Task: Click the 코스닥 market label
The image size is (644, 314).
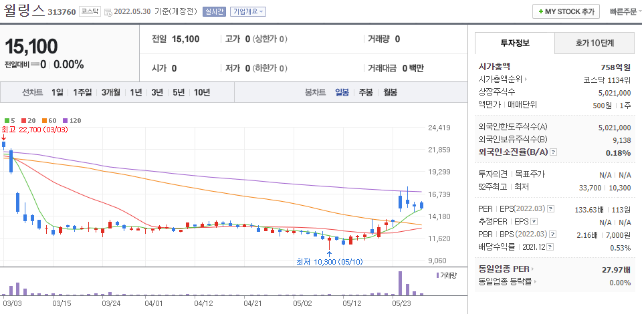Action: point(90,11)
